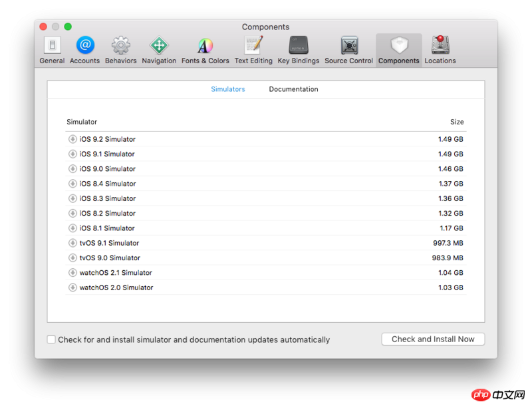This screenshot has width=532, height=408.
Task: Select the tvOS 9.1 Simulator row text
Action: coord(109,243)
